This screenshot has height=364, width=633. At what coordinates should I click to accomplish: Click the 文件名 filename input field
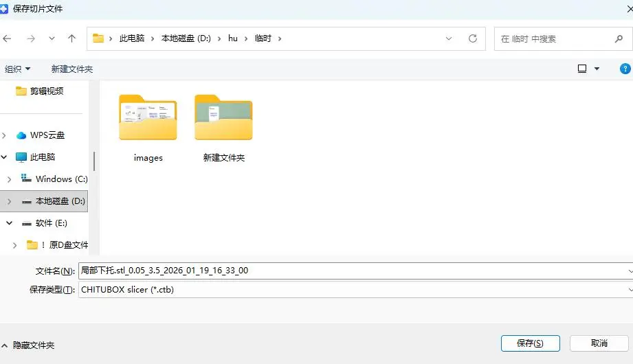tap(355, 271)
